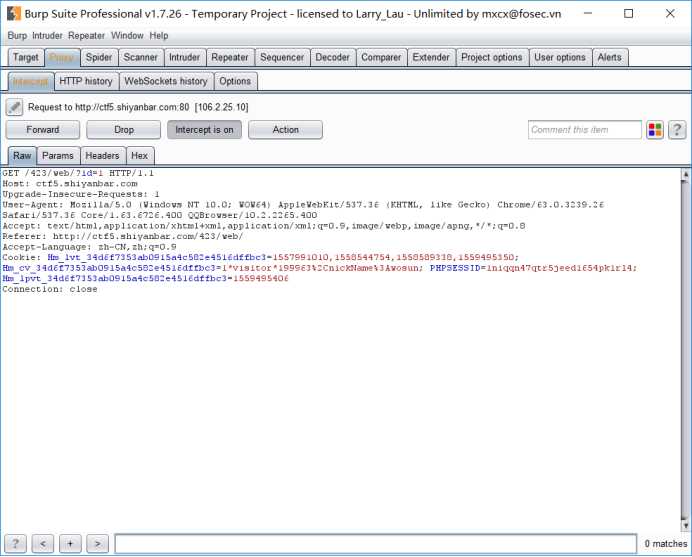Open the Burp menu
Viewport: 692px width, 557px height.
click(x=17, y=36)
